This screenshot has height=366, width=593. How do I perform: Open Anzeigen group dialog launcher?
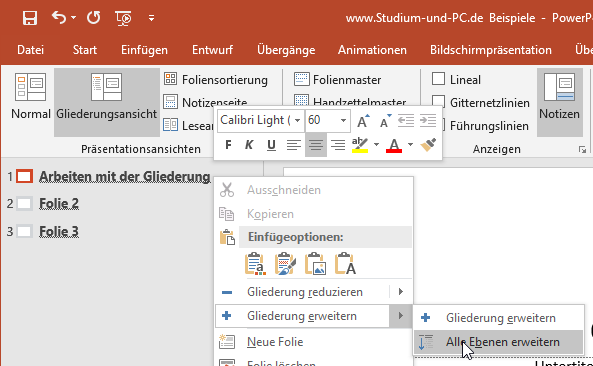pos(582,150)
